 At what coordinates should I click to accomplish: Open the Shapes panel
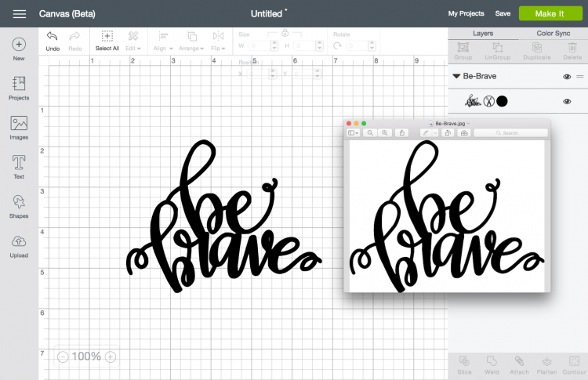click(19, 207)
